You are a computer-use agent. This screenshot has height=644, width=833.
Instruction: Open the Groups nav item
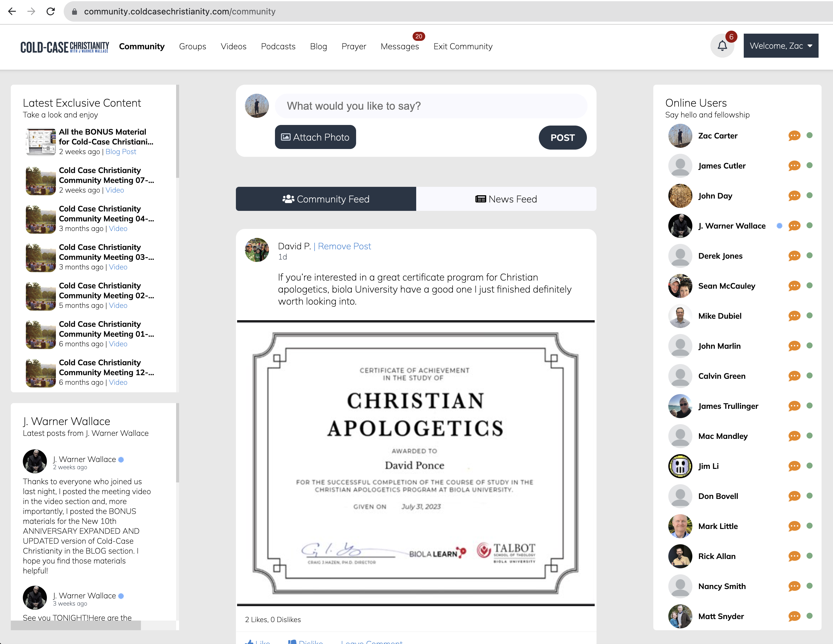(192, 47)
